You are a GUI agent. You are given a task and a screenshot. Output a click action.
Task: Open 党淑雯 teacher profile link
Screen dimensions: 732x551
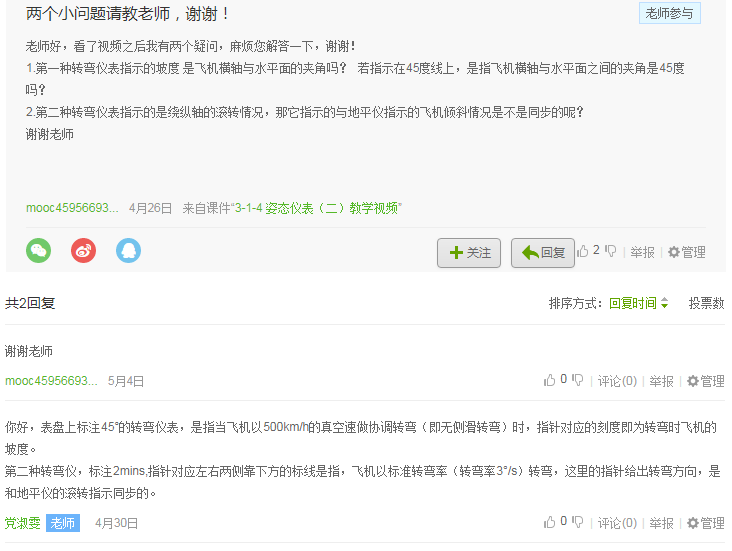pos(22,523)
